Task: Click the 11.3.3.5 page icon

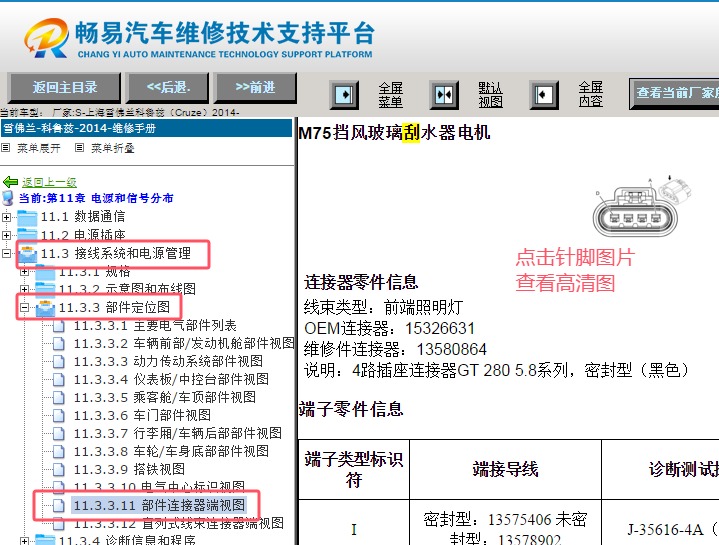Action: pos(58,397)
